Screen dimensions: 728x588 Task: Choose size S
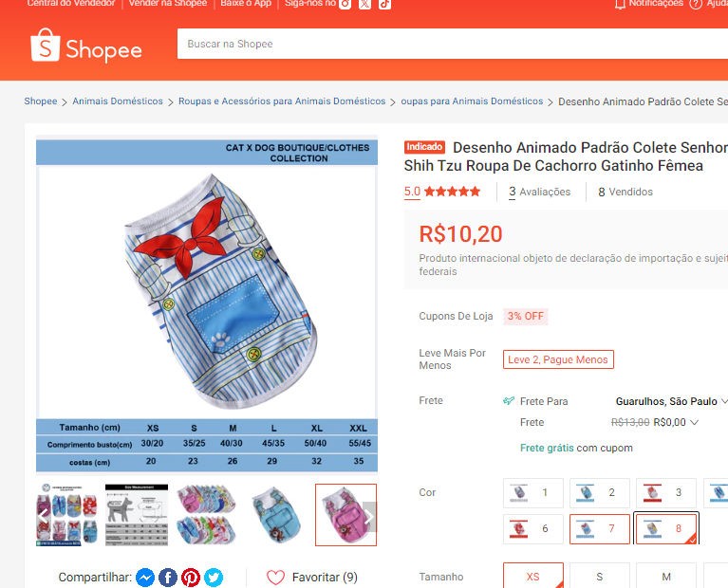tap(600, 577)
